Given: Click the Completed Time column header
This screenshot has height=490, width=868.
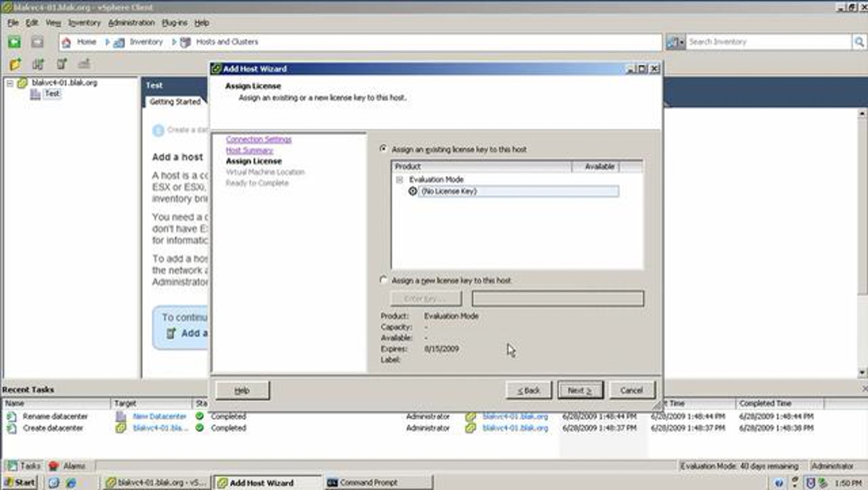Looking at the screenshot, I should (780, 403).
